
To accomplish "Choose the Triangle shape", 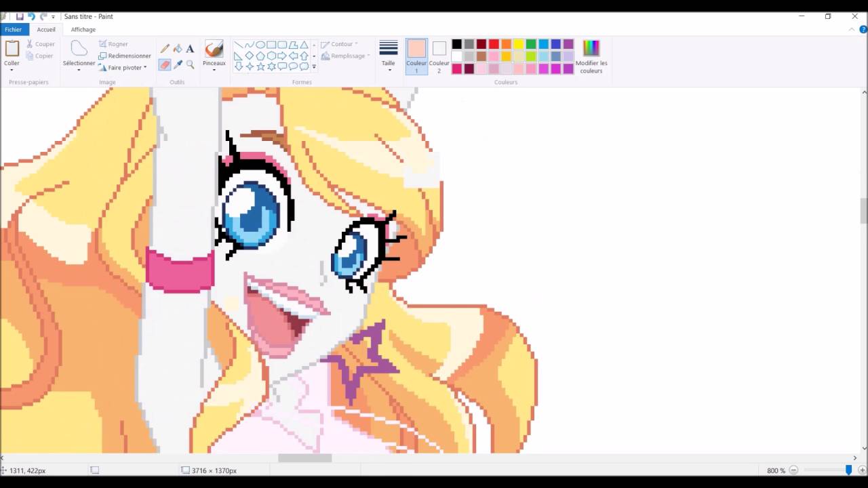I will 304,45.
